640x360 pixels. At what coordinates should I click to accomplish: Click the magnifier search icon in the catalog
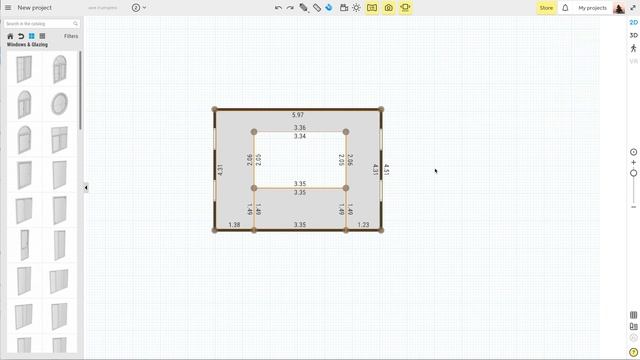click(x=76, y=24)
